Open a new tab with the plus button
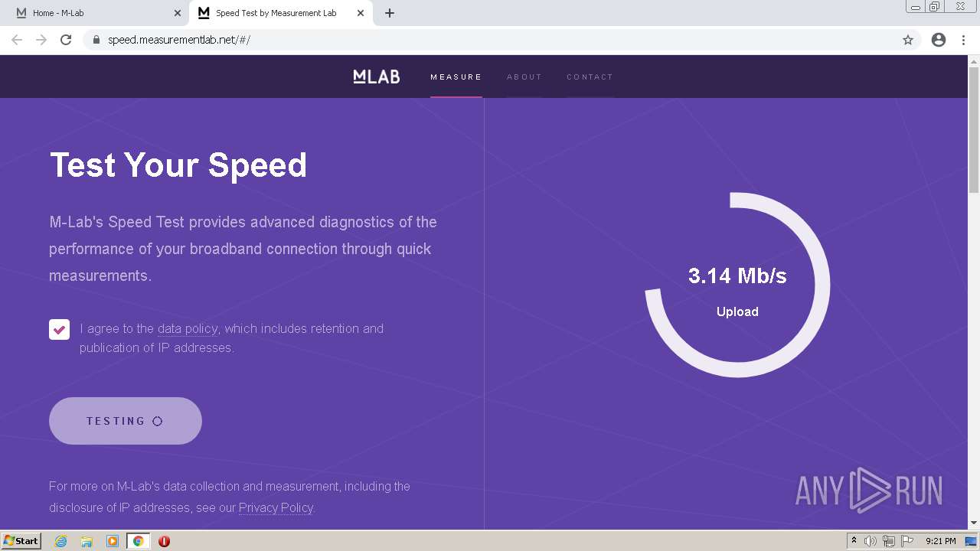Viewport: 980px width, 551px height. tap(390, 13)
